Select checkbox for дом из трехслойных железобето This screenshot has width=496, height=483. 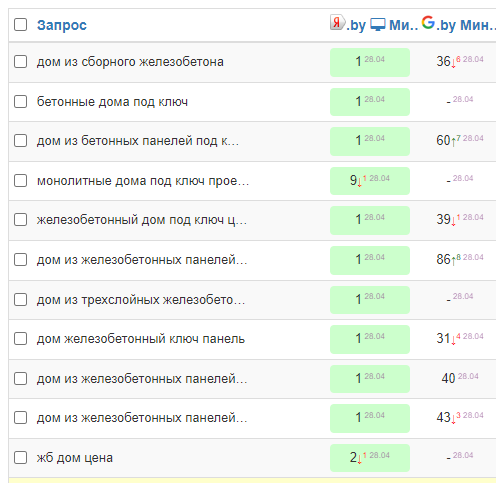[21, 300]
